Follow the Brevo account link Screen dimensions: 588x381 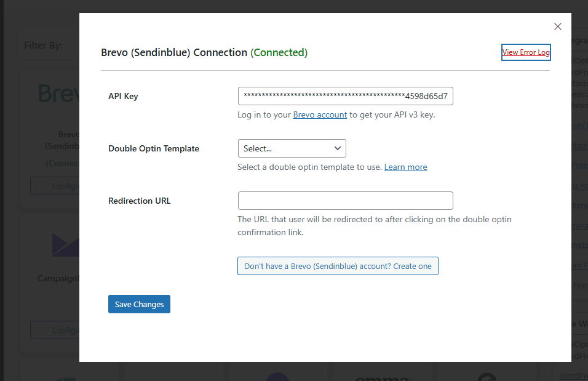pos(320,115)
